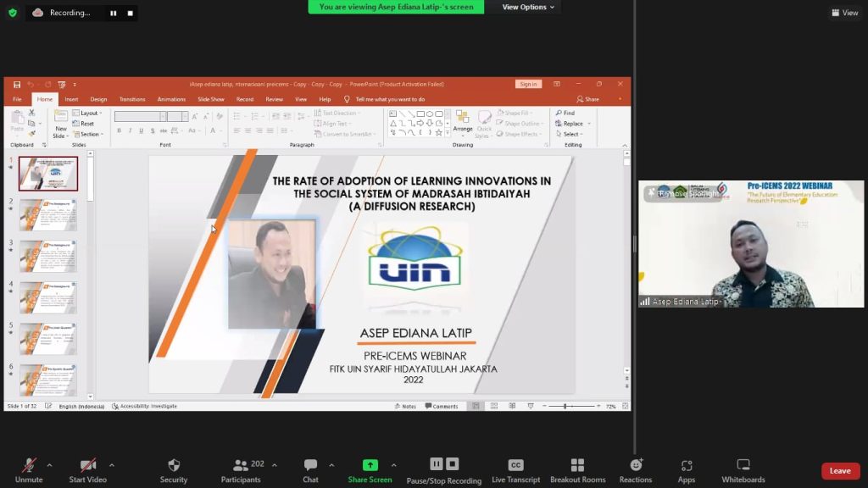Open the Select dropdown in Editing
The width and height of the screenshot is (868, 488).
click(570, 135)
